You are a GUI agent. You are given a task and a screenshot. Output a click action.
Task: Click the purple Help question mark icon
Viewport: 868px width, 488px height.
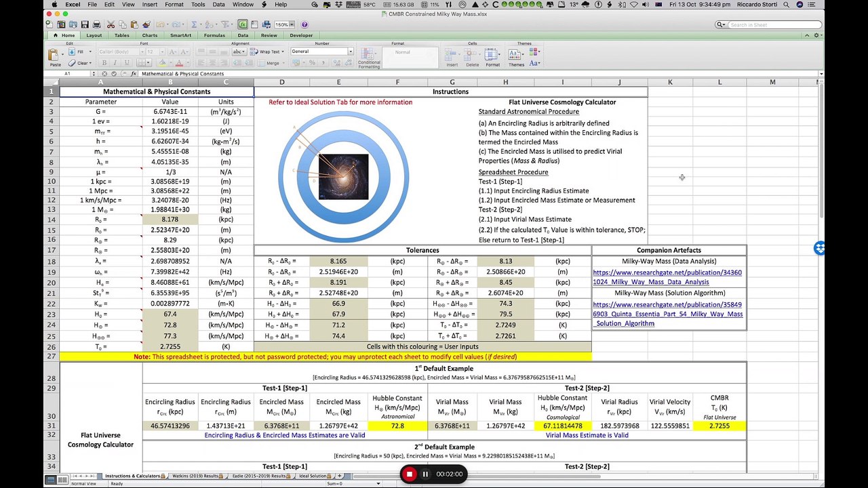click(304, 24)
